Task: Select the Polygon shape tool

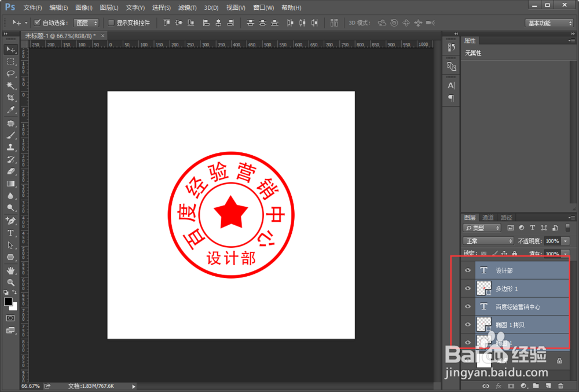Action: pyautogui.click(x=10, y=257)
